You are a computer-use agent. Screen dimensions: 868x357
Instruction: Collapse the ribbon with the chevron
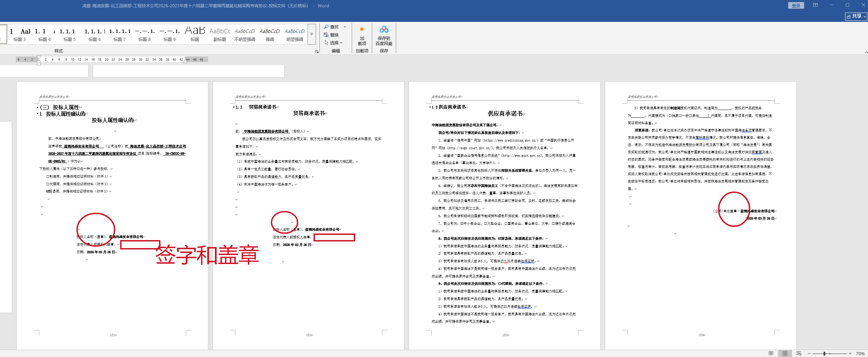click(x=866, y=52)
